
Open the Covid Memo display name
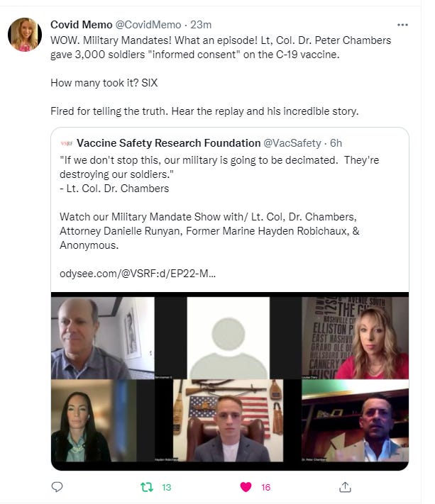[79, 26]
